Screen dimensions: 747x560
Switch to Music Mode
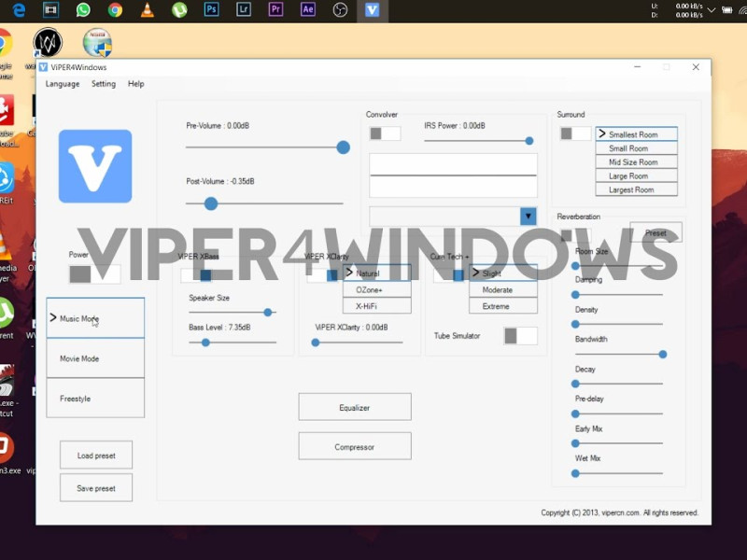(x=95, y=318)
